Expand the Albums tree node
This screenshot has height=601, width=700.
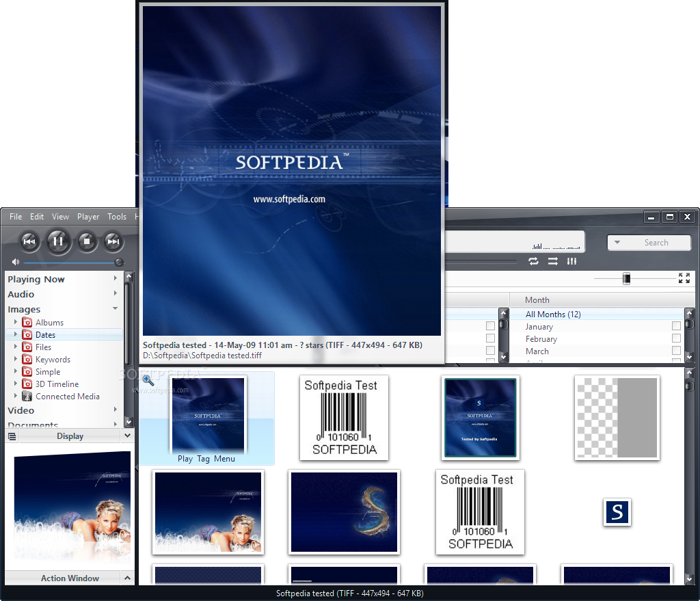[16, 322]
